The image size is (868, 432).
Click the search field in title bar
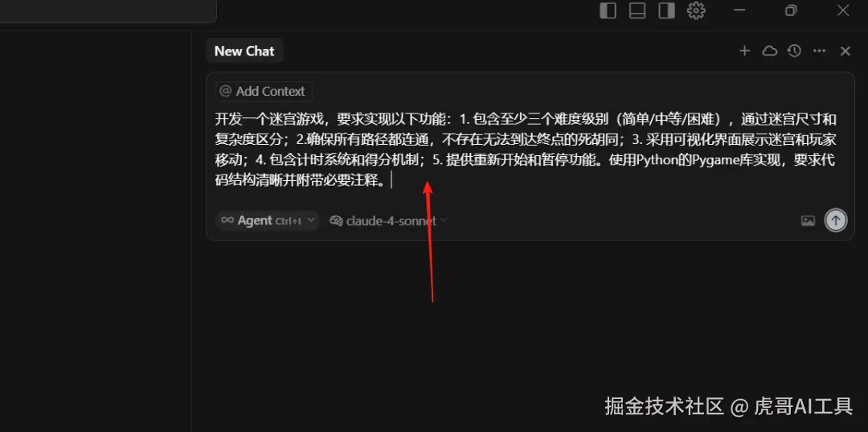coord(108,10)
